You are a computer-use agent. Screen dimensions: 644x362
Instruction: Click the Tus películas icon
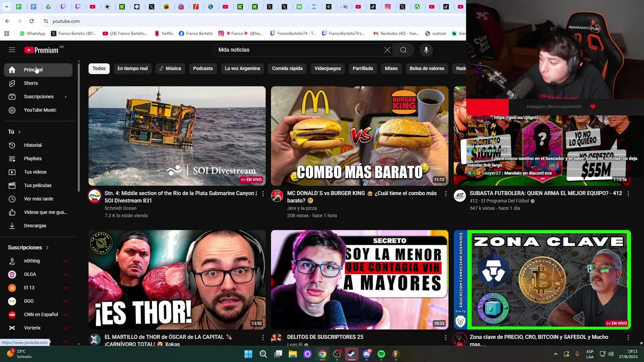tap(12, 186)
